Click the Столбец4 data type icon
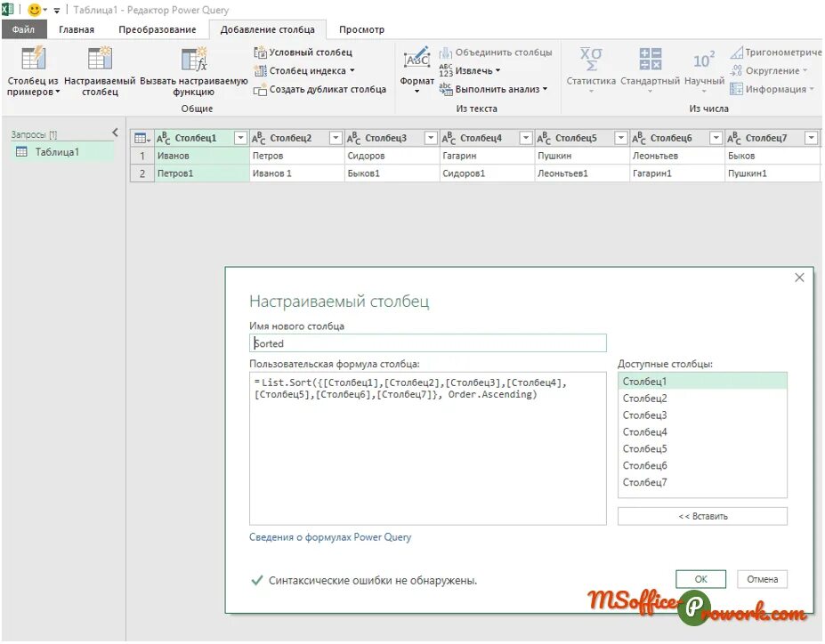Image resolution: width=825 pixels, height=644 pixels. [449, 138]
